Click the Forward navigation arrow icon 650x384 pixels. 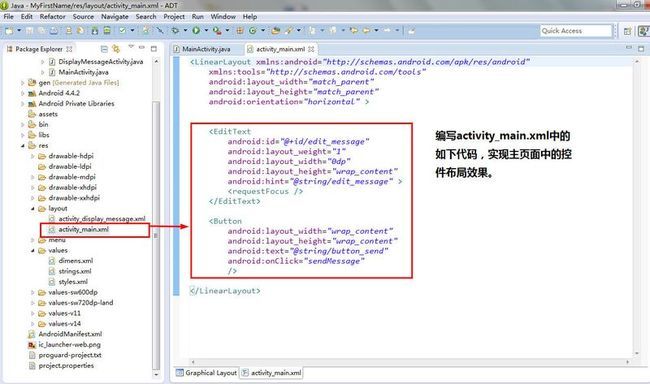(387, 30)
